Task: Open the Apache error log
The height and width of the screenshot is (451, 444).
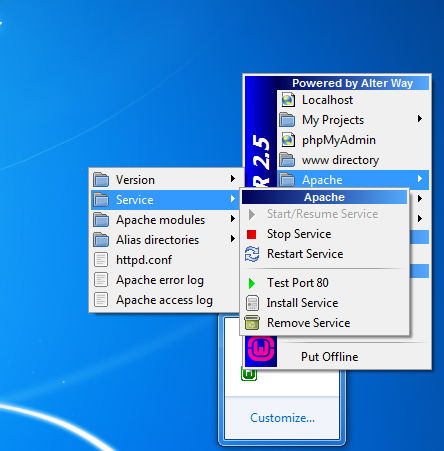Action: 165,280
